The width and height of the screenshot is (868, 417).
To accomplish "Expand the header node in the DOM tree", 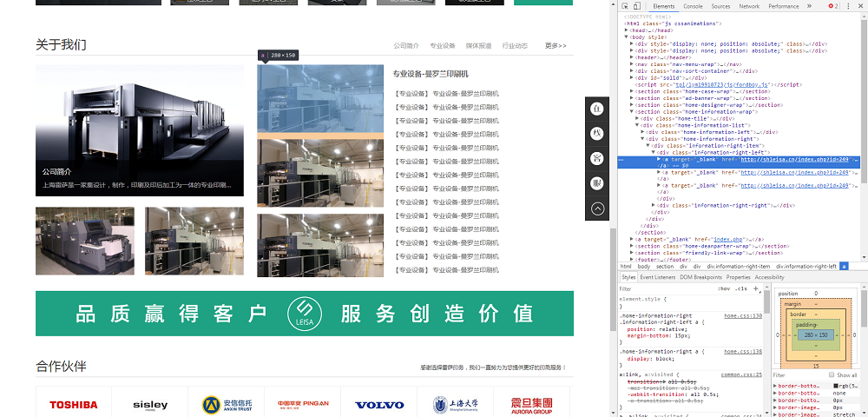I will click(632, 57).
